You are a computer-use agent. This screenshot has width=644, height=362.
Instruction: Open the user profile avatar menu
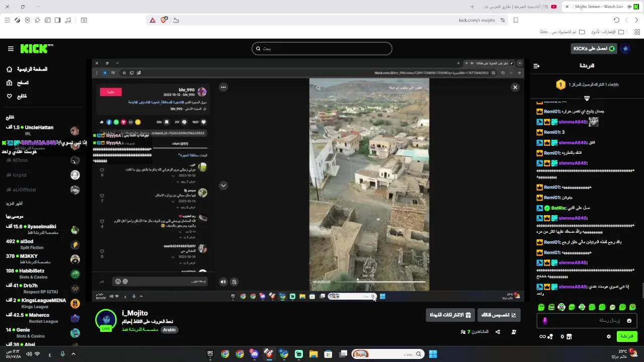626,49
